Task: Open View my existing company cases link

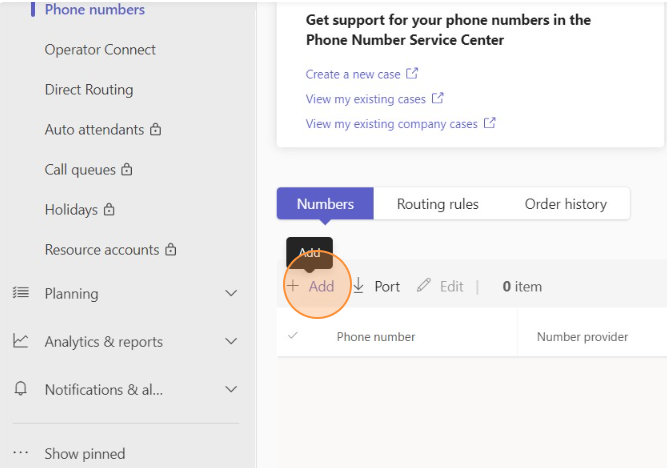Action: [x=391, y=124]
